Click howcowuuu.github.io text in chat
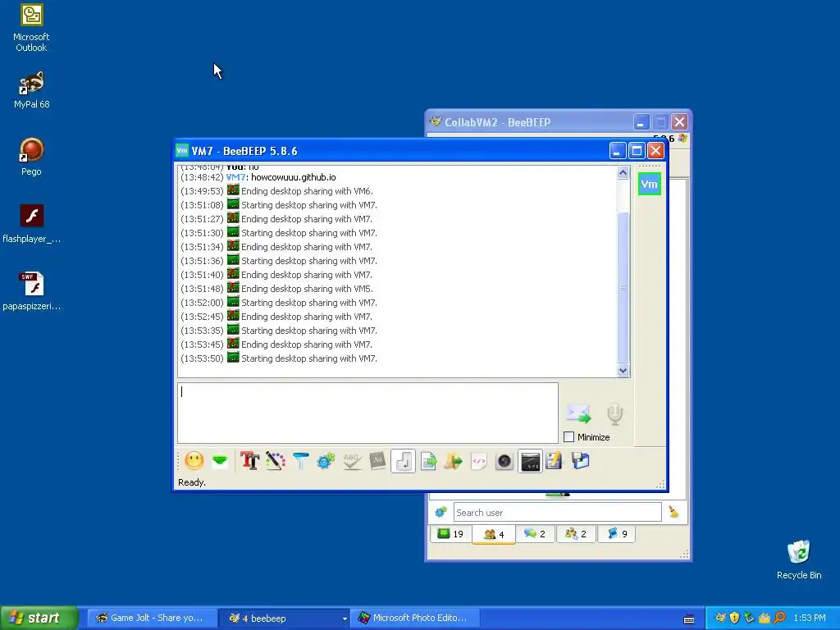 point(294,177)
